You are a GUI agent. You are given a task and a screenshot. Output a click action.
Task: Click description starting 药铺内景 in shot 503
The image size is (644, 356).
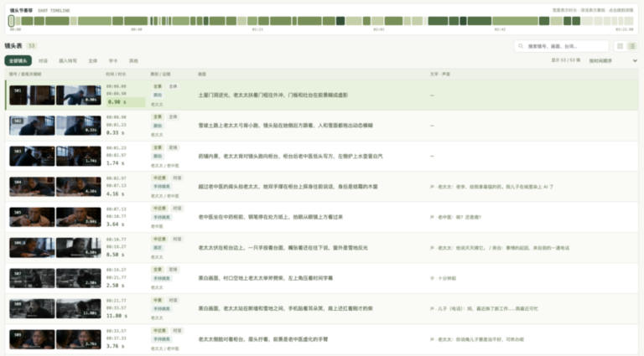click(x=290, y=157)
